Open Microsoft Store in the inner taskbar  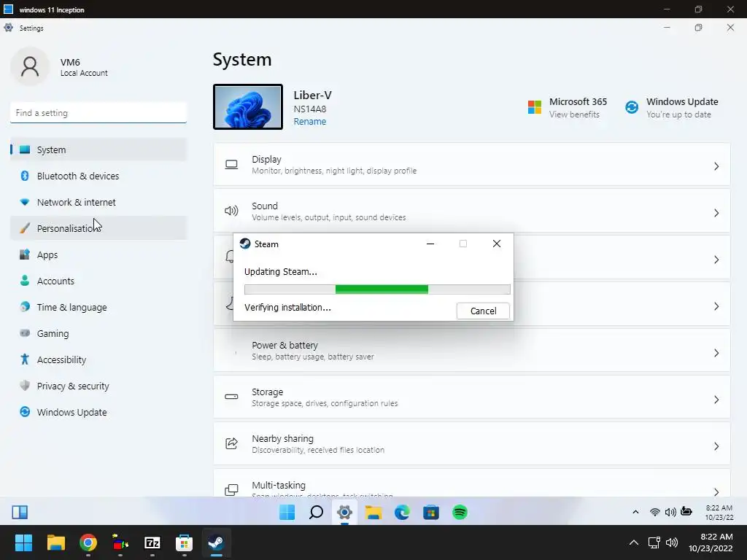click(x=431, y=513)
